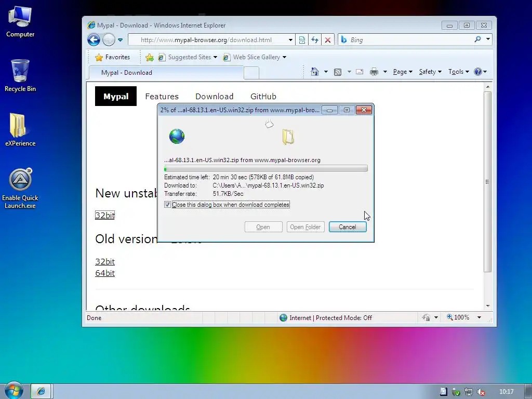532x399 pixels.
Task: Click the Done status text
Action: coord(94,318)
